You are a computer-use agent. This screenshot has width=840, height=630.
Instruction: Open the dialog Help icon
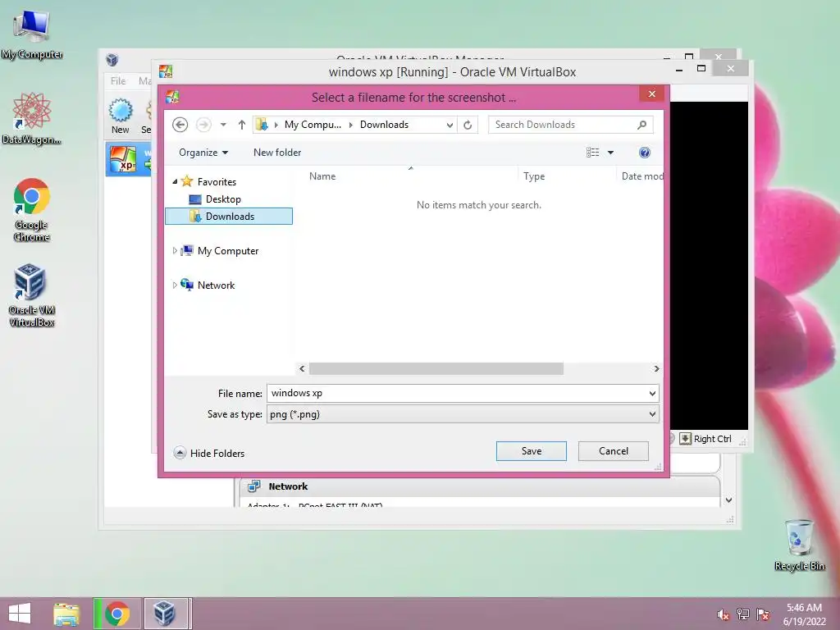pyautogui.click(x=645, y=153)
